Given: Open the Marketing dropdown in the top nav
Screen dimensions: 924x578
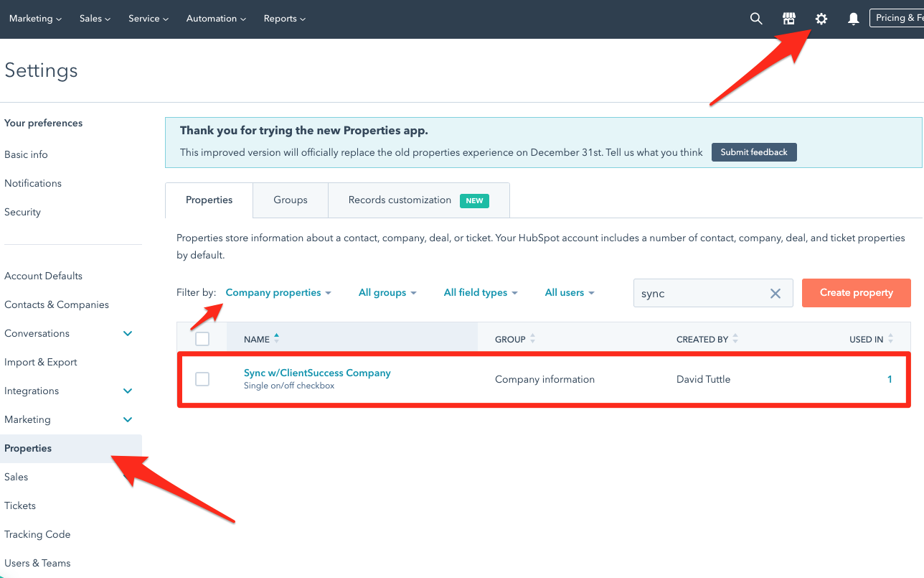Looking at the screenshot, I should (x=35, y=19).
